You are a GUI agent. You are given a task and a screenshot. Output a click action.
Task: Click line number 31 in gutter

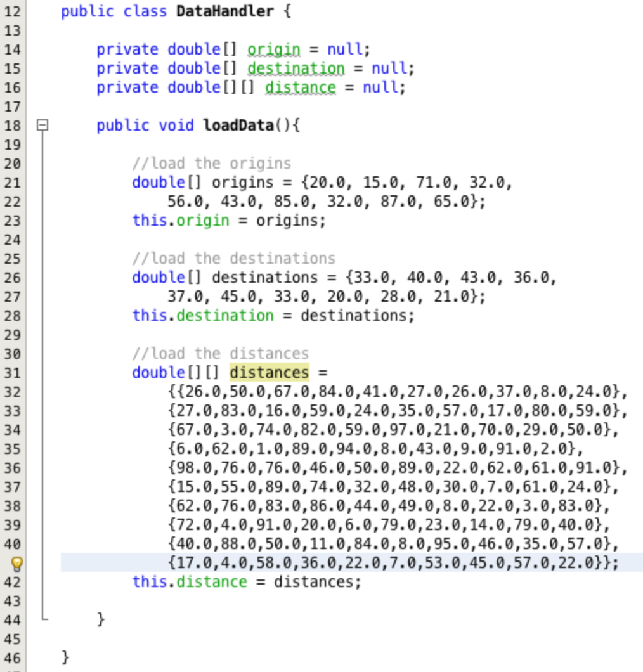13,372
